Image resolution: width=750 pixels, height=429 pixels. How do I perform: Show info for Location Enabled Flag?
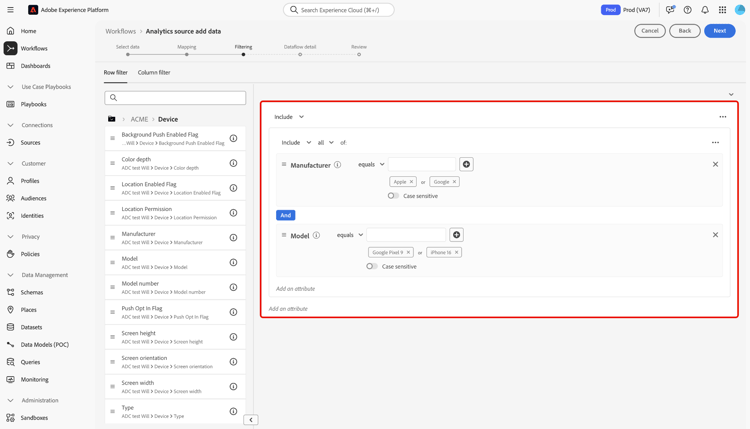(233, 188)
